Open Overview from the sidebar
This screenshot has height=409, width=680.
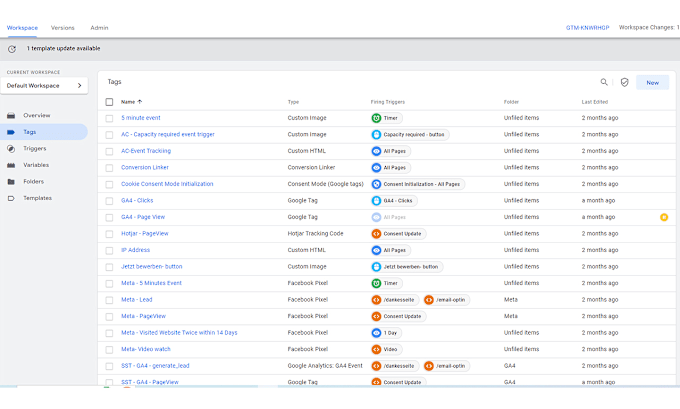36,115
